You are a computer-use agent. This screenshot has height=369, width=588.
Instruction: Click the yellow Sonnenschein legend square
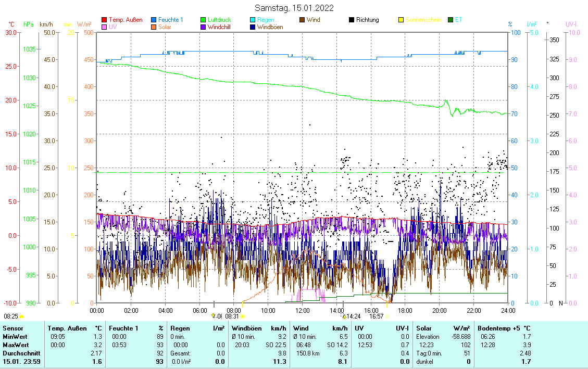[x=402, y=20]
